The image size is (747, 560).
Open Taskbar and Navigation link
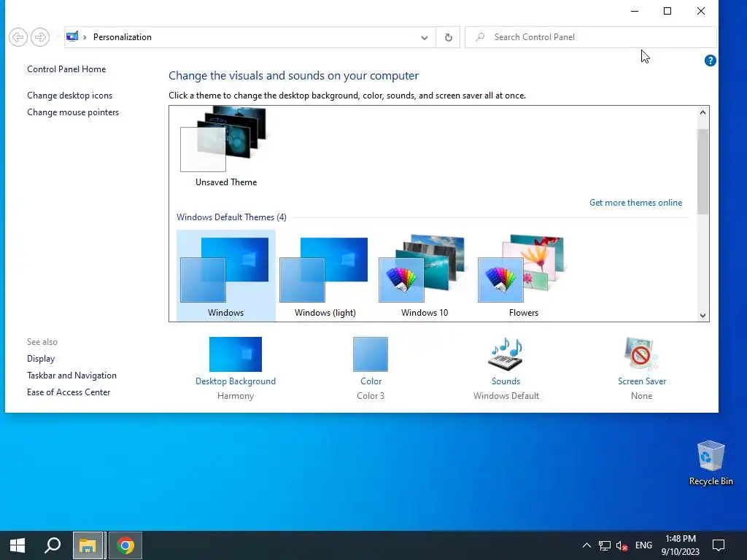pos(71,376)
